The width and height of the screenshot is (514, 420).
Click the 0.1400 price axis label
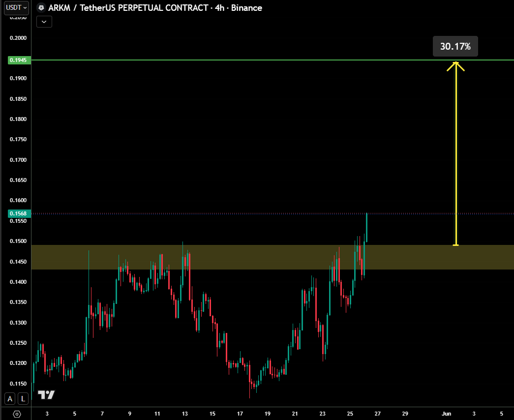click(18, 282)
